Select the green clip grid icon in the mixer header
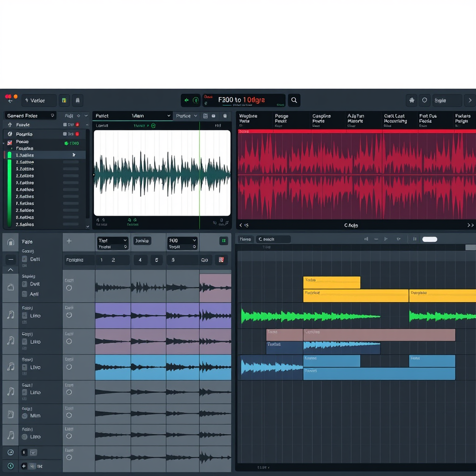Viewport: 476px width, 476px height. click(223, 242)
